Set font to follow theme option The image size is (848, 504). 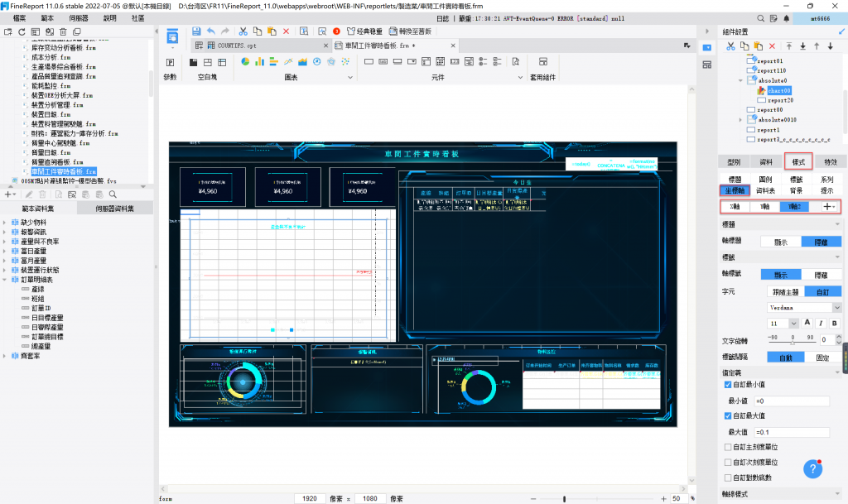point(785,291)
